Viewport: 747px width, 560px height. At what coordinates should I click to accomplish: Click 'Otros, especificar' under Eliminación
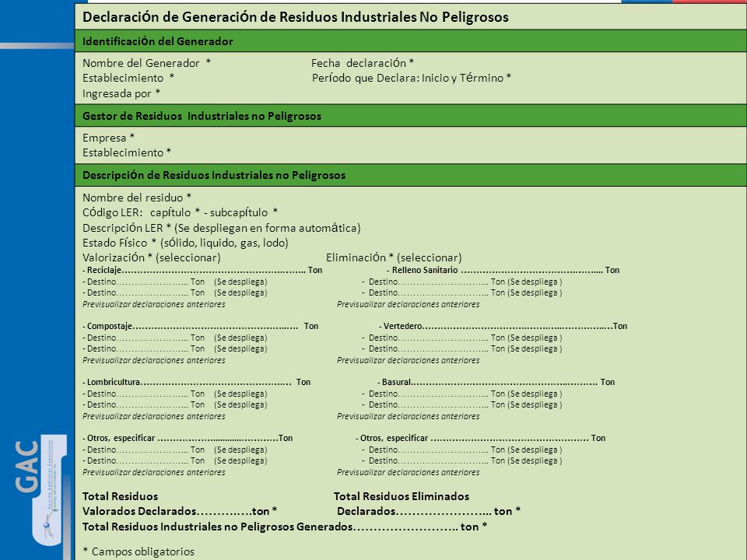point(481,438)
